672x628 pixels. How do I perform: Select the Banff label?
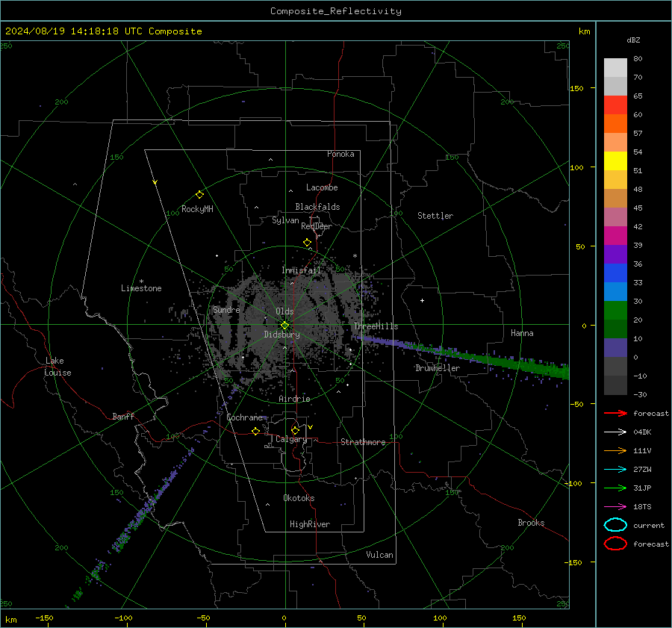click(x=123, y=417)
